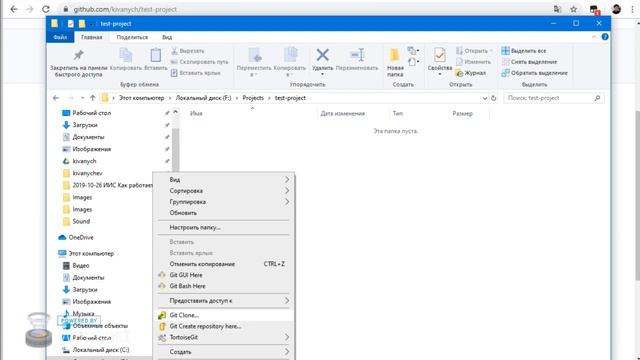Click Скопировать путь in ribbon

coord(199,62)
